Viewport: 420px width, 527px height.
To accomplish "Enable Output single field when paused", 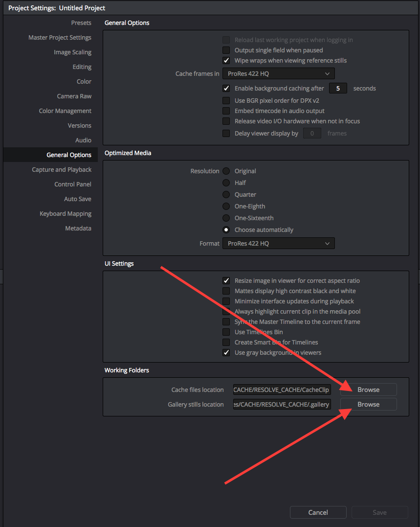I will 226,50.
